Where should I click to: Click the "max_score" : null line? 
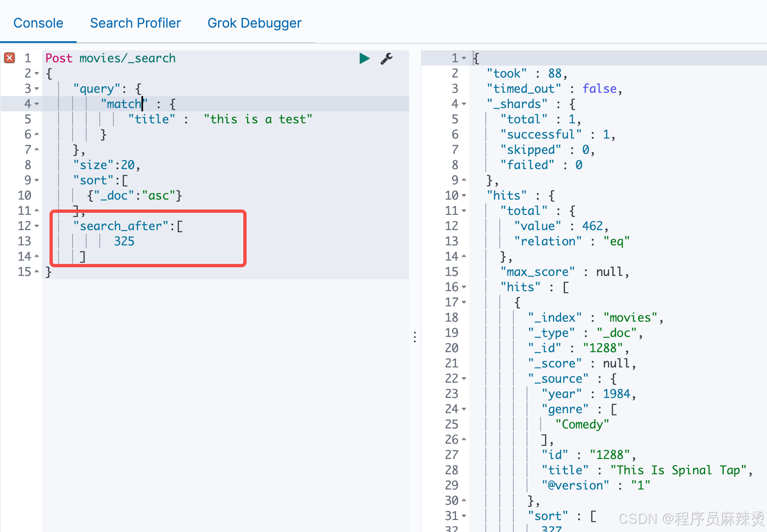(565, 272)
